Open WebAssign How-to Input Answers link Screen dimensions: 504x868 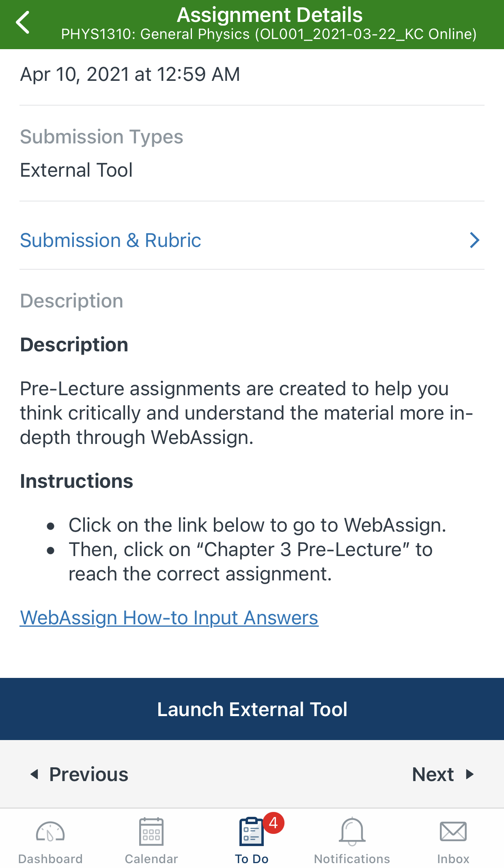click(169, 618)
